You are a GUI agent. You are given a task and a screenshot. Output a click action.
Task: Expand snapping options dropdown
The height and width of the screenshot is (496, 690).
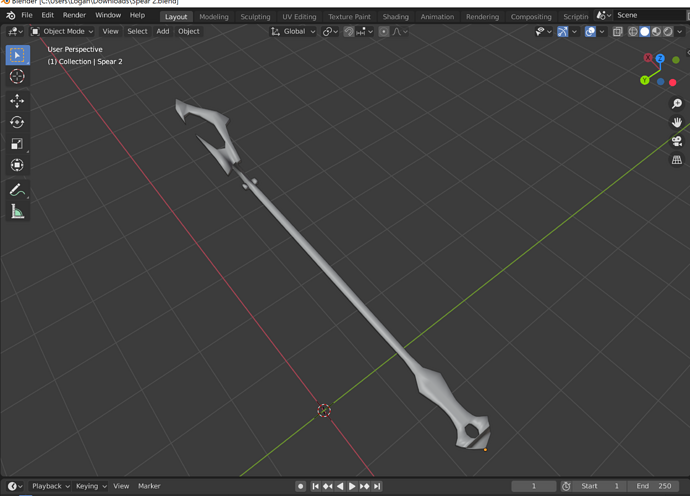[x=365, y=32]
